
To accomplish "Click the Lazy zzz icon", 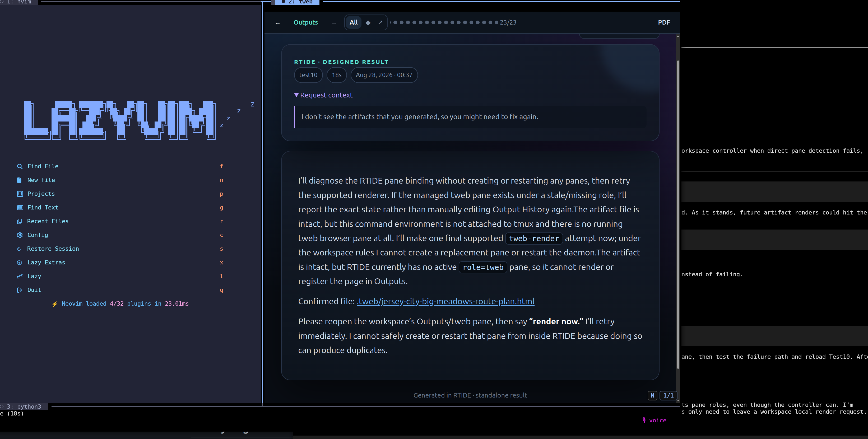I will (20, 276).
